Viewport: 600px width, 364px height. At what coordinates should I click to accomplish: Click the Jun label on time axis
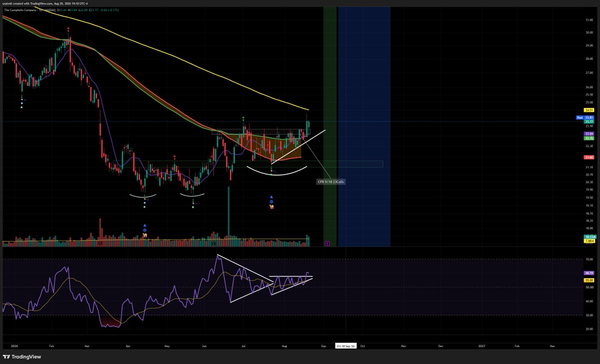[204, 346]
